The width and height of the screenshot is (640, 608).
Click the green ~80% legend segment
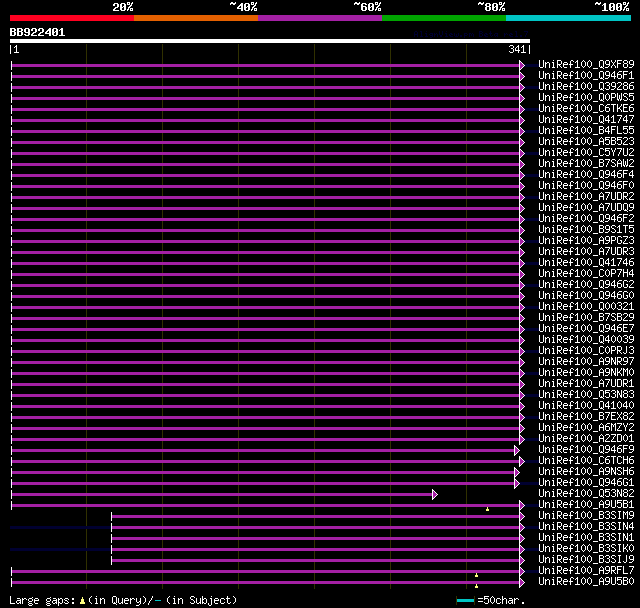click(444, 18)
